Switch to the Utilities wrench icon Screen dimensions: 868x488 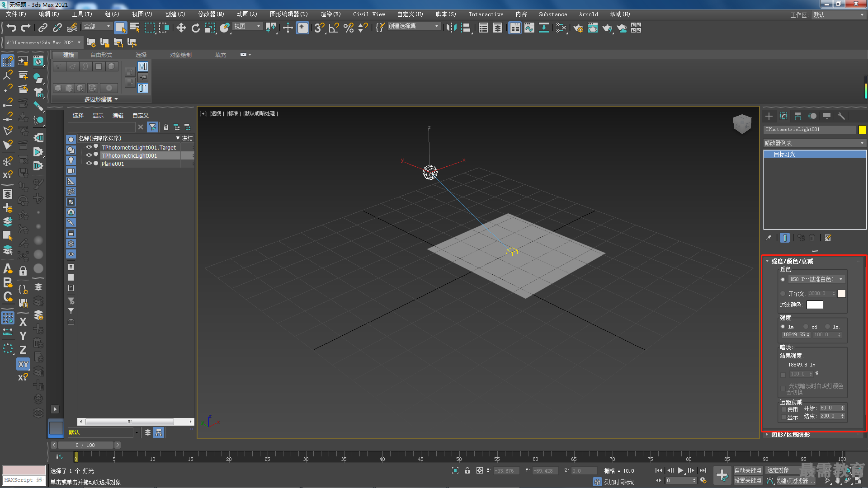point(841,116)
